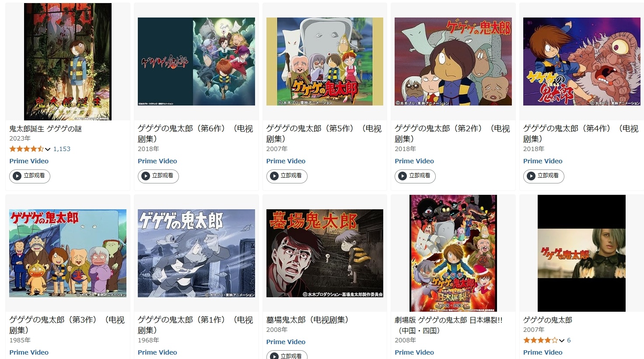Select the 鬼太郎誕生 ゲゲゲの謎 poster thumbnail

point(68,62)
